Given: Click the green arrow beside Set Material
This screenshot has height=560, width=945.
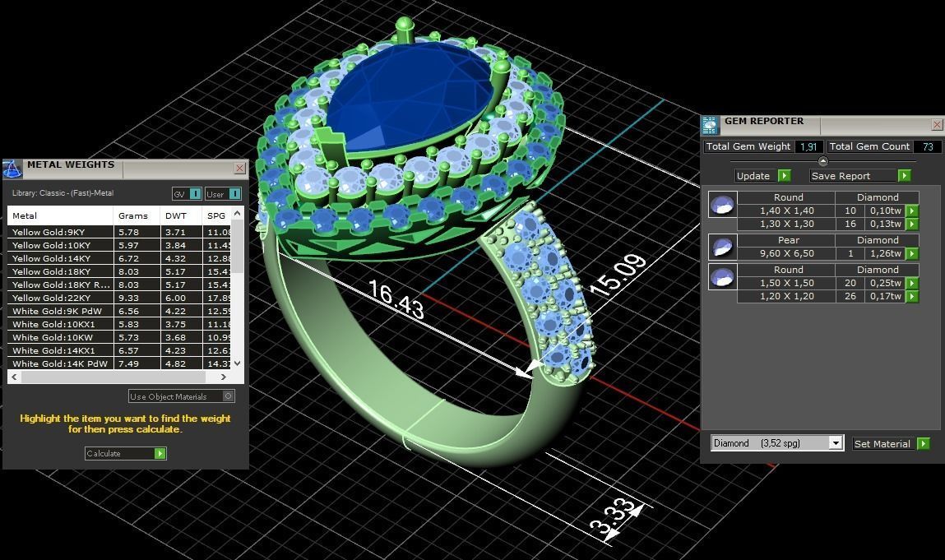Looking at the screenshot, I should pyautogui.click(x=924, y=444).
